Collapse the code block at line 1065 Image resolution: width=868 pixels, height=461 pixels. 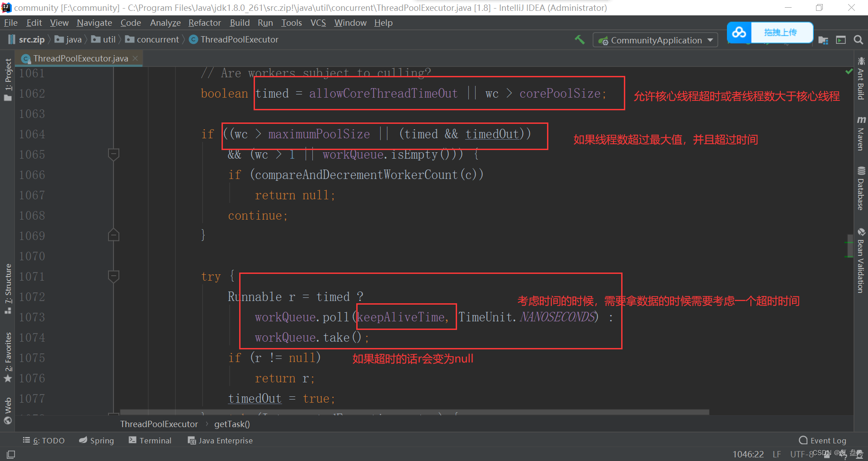pyautogui.click(x=114, y=155)
